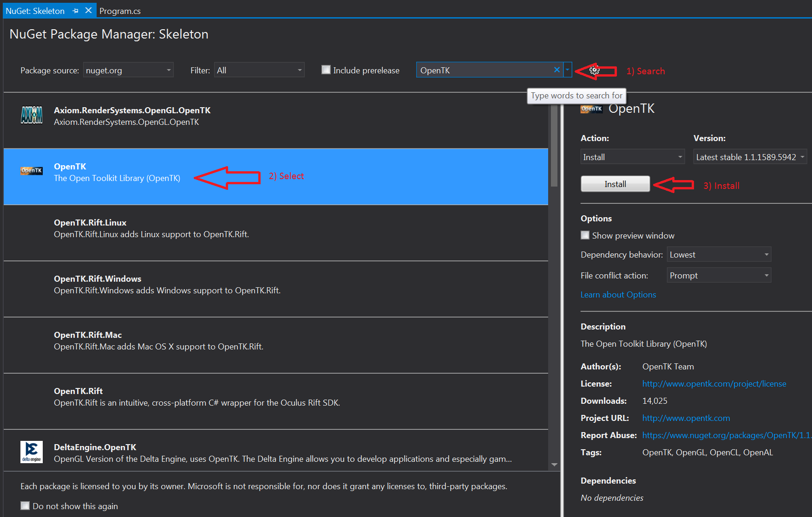812x517 pixels.
Task: Tick the Do not show this again checkbox
Action: [x=26, y=506]
